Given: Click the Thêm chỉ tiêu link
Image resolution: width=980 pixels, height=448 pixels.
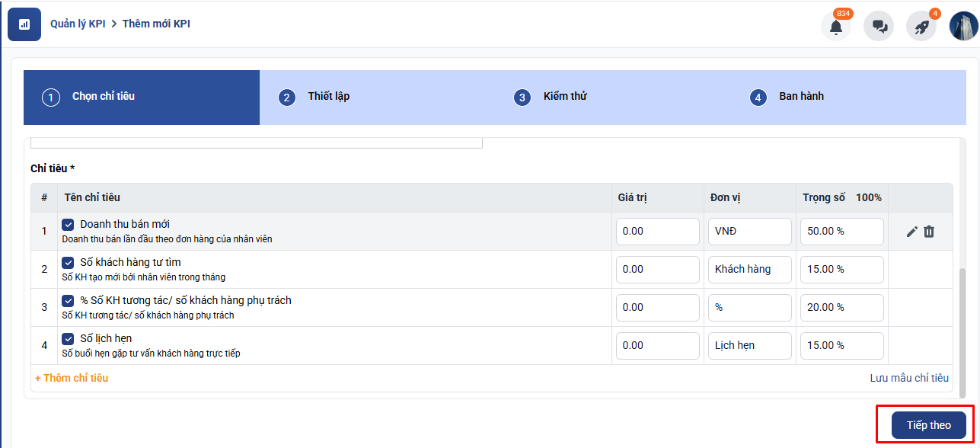Looking at the screenshot, I should 72,378.
